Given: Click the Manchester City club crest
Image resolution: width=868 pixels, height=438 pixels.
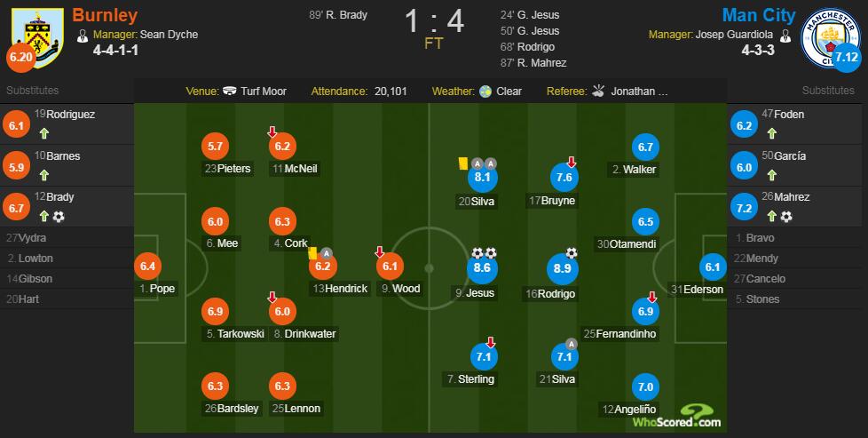Looking at the screenshot, I should click(829, 37).
